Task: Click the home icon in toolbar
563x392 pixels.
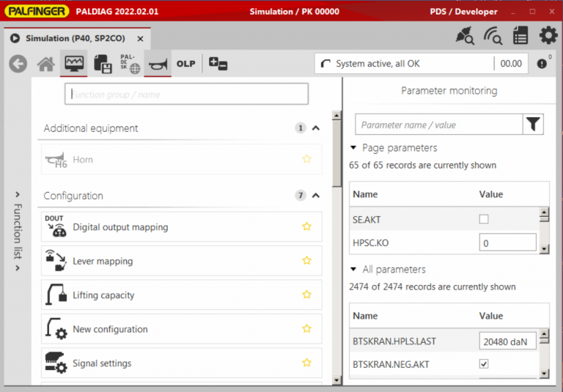Action: click(45, 64)
